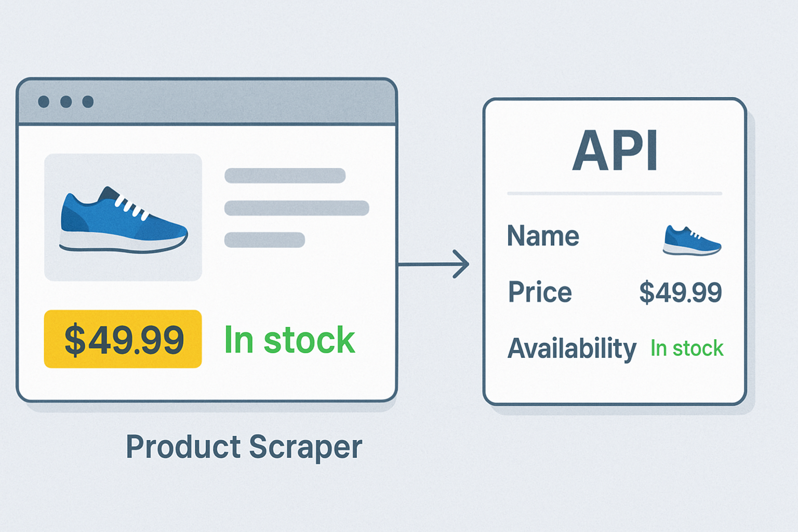Click the arrow pointing to the API card
This screenshot has height=532, width=798.
click(434, 264)
